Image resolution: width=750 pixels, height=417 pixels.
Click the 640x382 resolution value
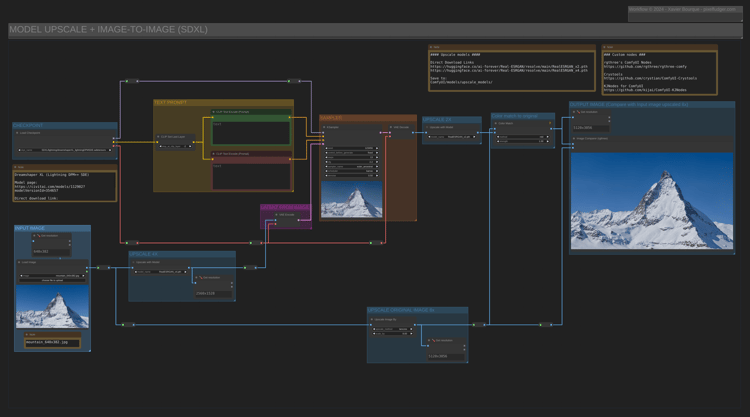point(41,252)
